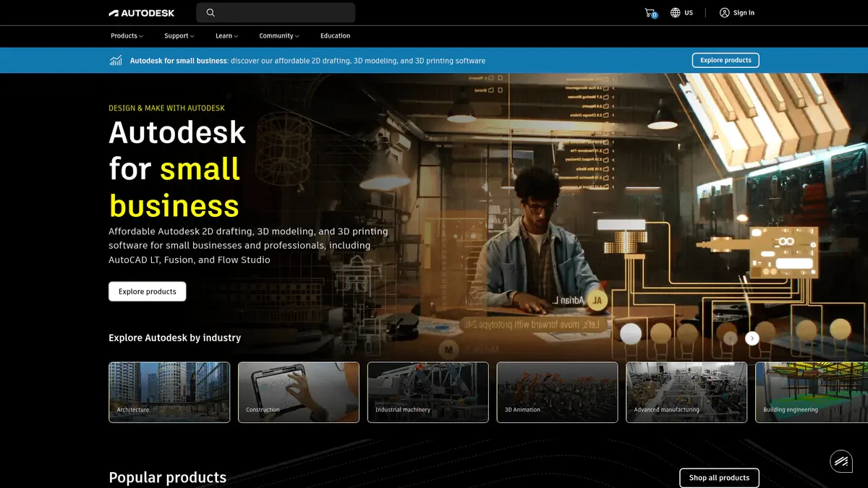Expand the Products menu
Viewport: 868px width, 488px height.
(x=127, y=35)
